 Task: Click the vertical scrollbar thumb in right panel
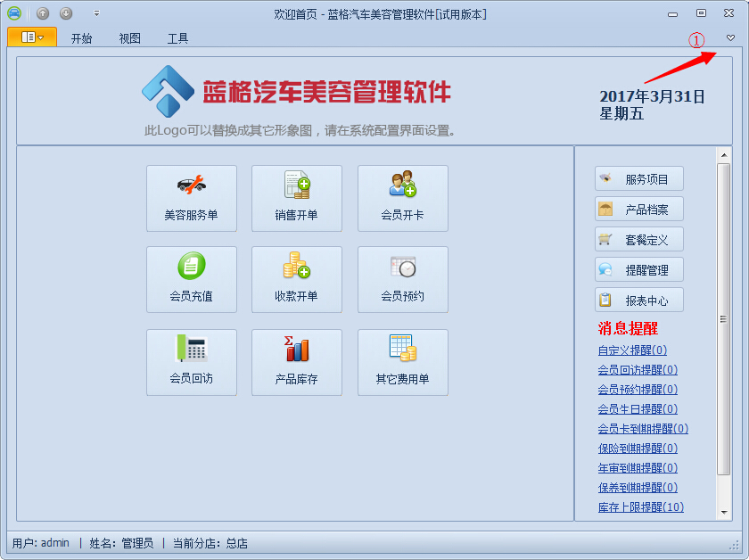pyautogui.click(x=724, y=318)
